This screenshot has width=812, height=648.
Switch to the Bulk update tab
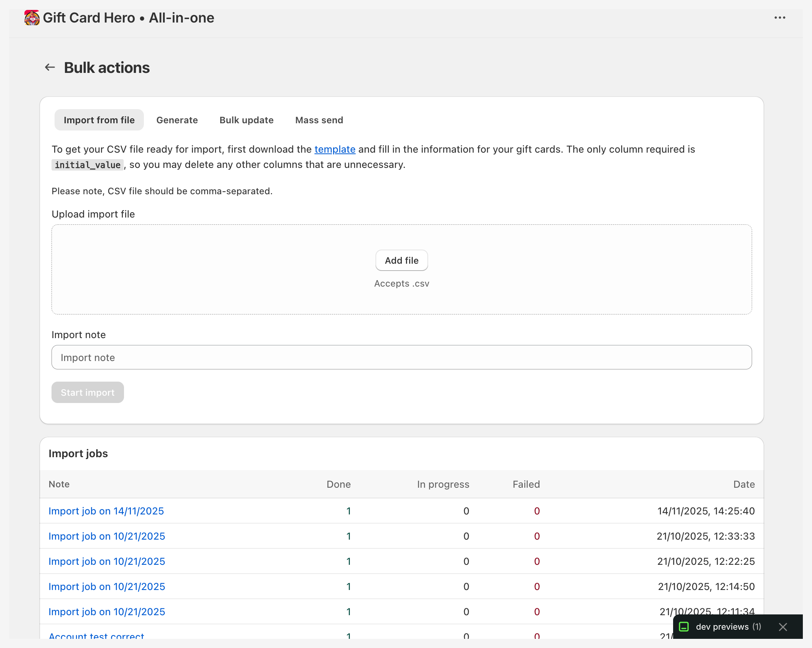(x=246, y=120)
